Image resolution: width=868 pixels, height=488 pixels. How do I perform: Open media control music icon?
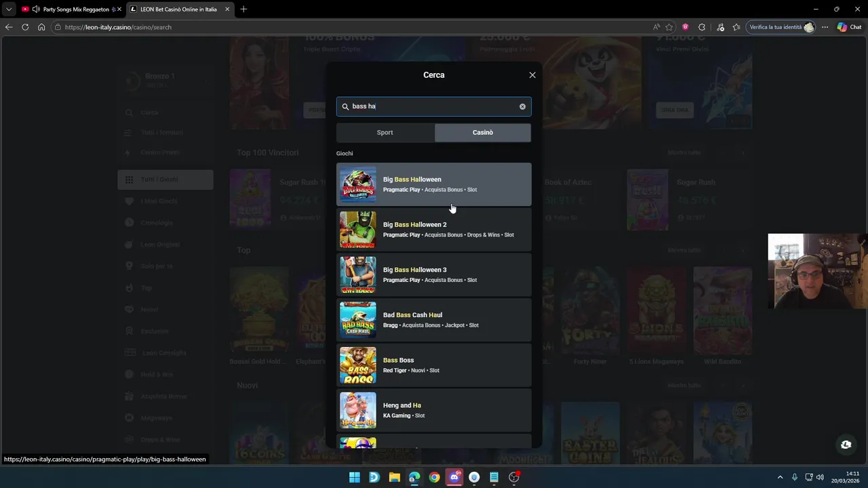coord(720,27)
